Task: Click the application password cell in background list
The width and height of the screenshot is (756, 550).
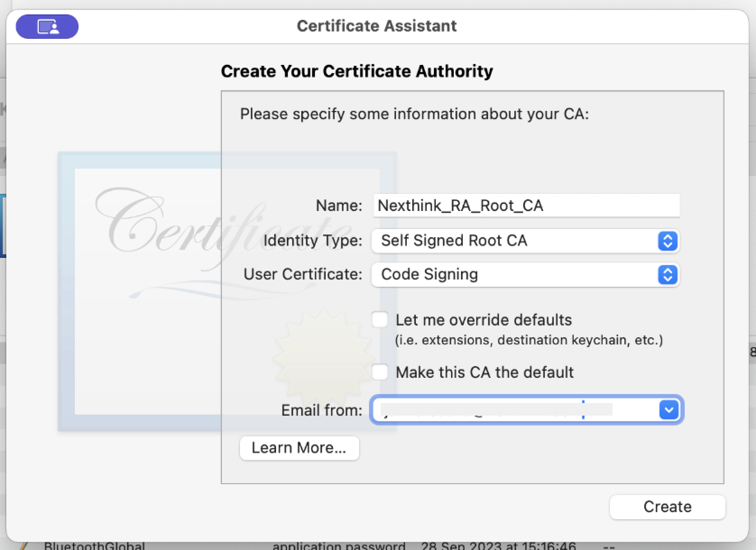Action: pyautogui.click(x=339, y=545)
